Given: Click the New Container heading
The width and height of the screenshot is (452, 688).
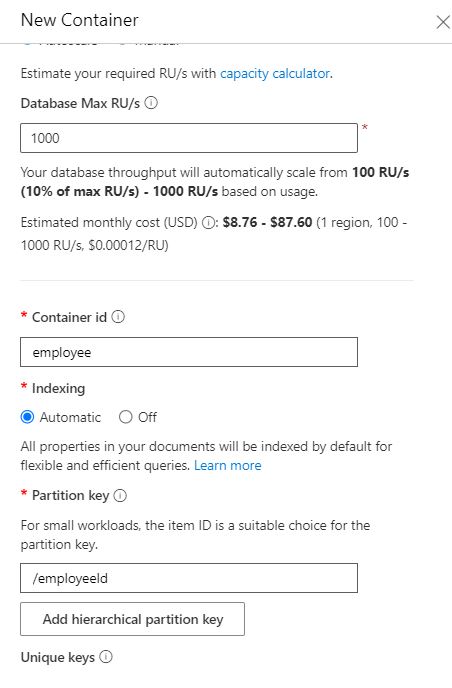Looking at the screenshot, I should 79,20.
